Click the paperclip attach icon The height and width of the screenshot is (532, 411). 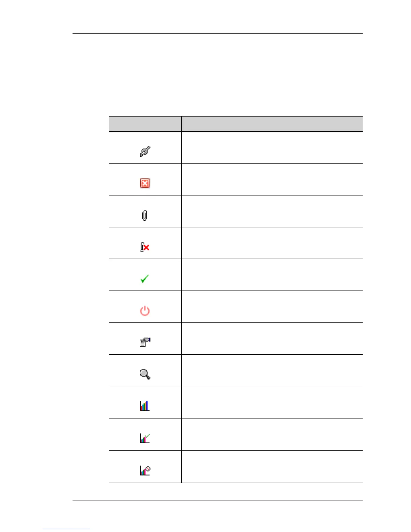pyautogui.click(x=144, y=215)
